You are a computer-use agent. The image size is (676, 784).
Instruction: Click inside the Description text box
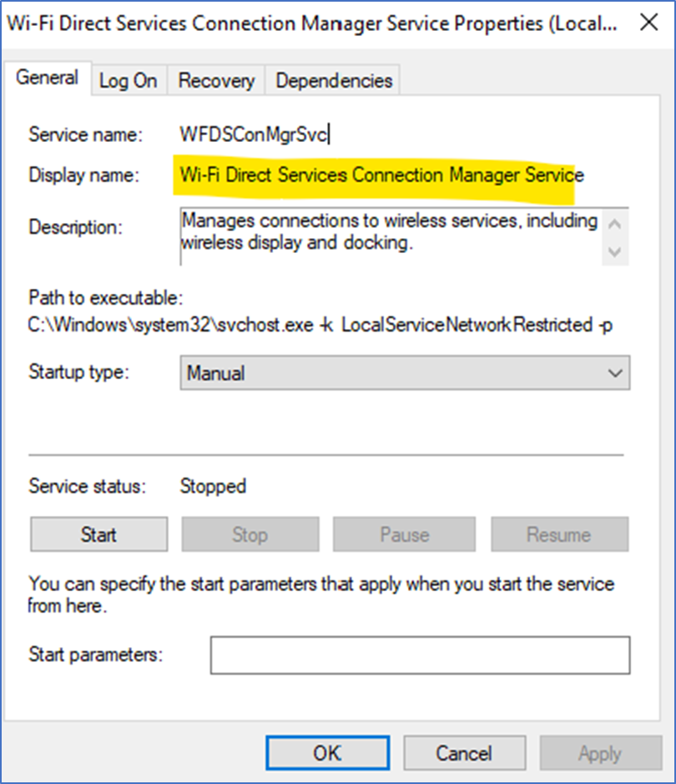pyautogui.click(x=391, y=236)
